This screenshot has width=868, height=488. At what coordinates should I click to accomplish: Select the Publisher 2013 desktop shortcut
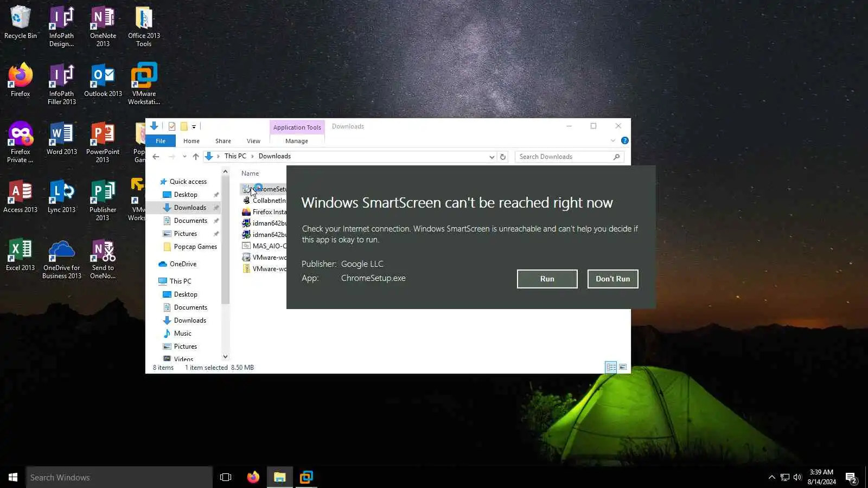(x=103, y=200)
